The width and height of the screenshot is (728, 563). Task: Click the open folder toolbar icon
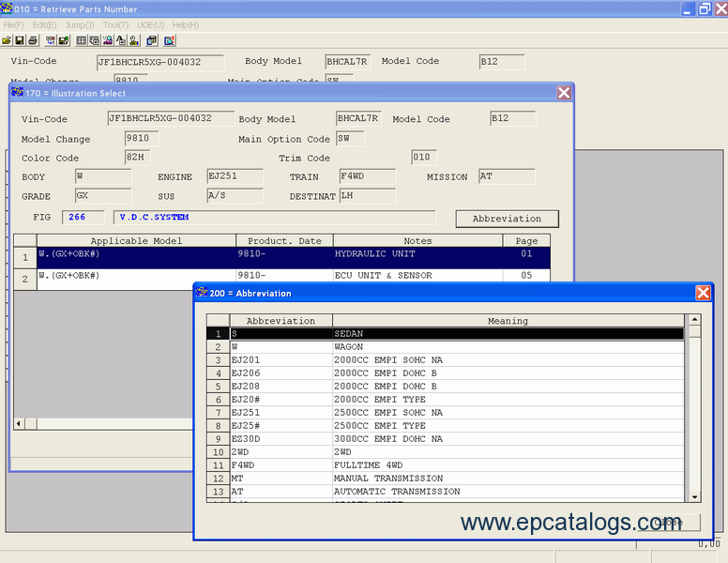coord(7,40)
